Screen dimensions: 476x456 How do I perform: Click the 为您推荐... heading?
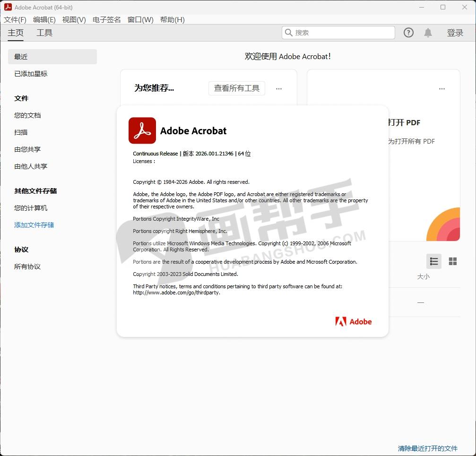tap(154, 88)
